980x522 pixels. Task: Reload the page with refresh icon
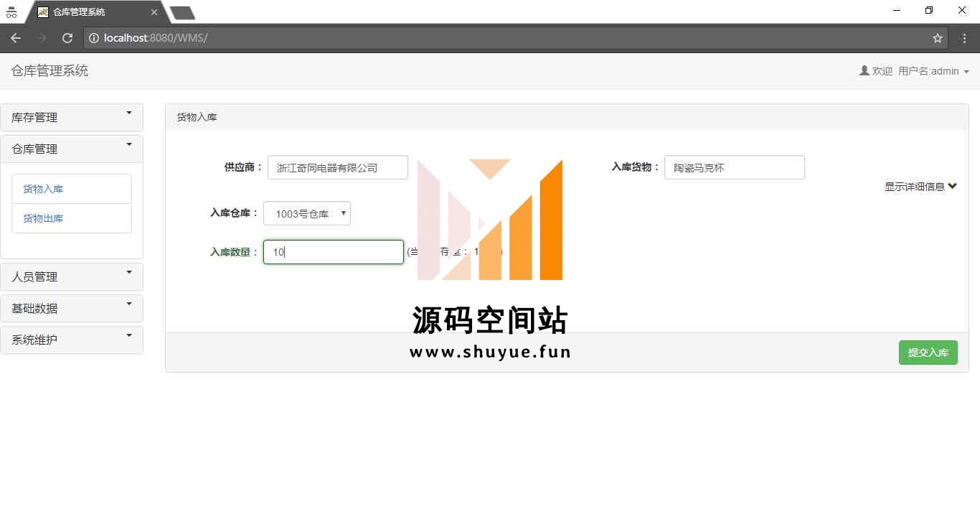pyautogui.click(x=67, y=38)
